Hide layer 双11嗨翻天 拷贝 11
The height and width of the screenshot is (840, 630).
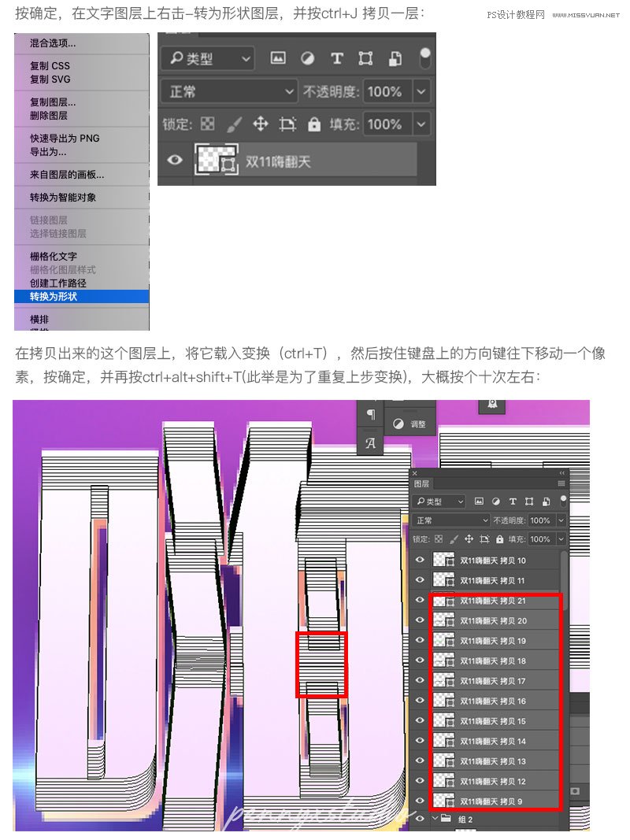click(420, 579)
